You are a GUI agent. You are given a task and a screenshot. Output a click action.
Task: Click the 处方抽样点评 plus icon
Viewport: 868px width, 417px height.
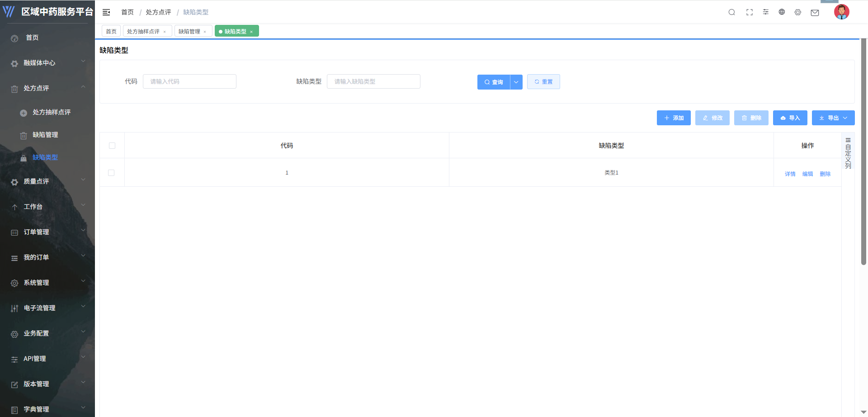pyautogui.click(x=24, y=113)
